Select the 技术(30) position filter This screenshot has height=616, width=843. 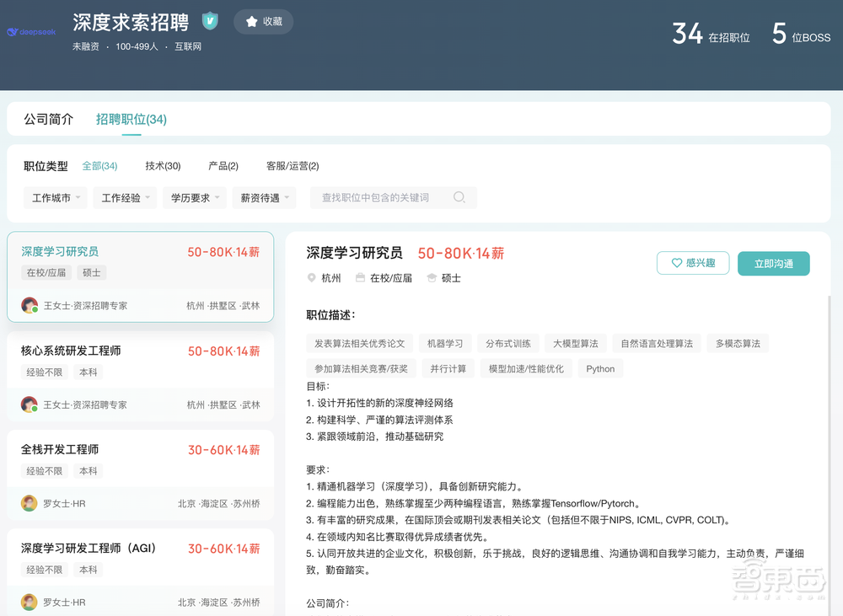tap(162, 166)
